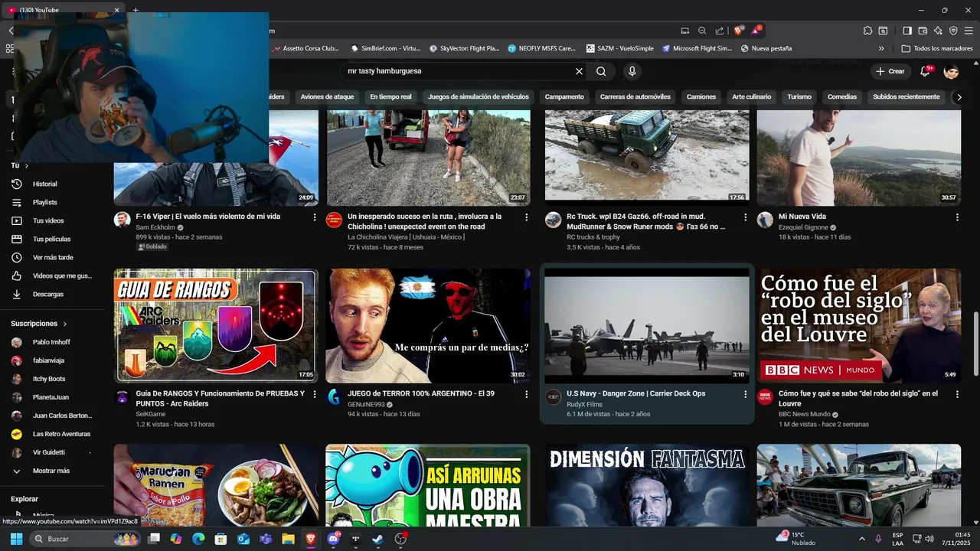Image resolution: width=980 pixels, height=551 pixels.
Task: Open Ver más tarde in the sidebar
Action: 53,257
